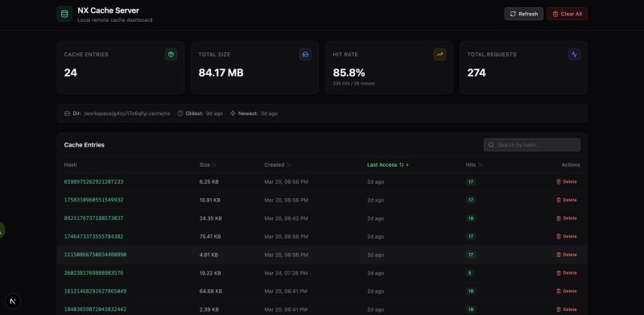
Task: Click the Hash column header
Action: click(x=70, y=165)
